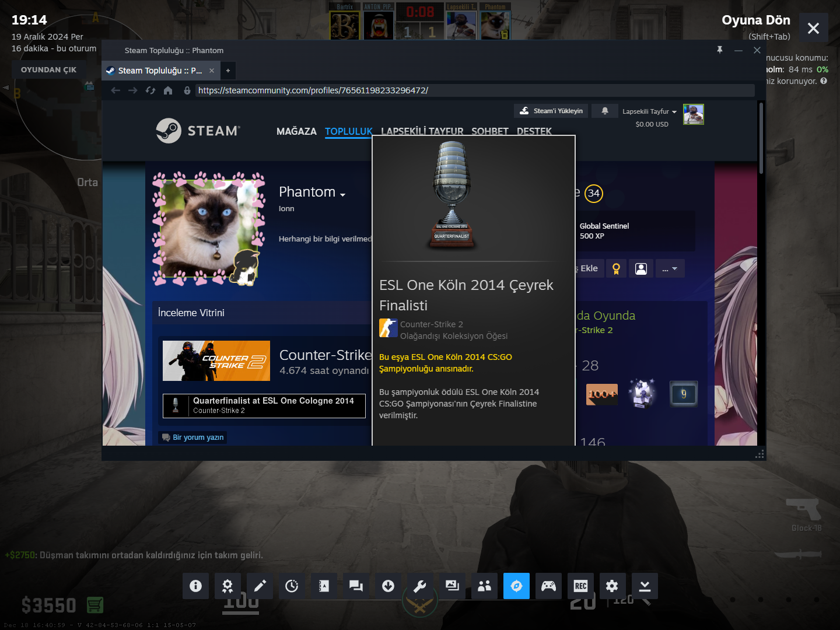The image size is (840, 630).
Task: Go forward in the overlay browser
Action: pos(133,90)
